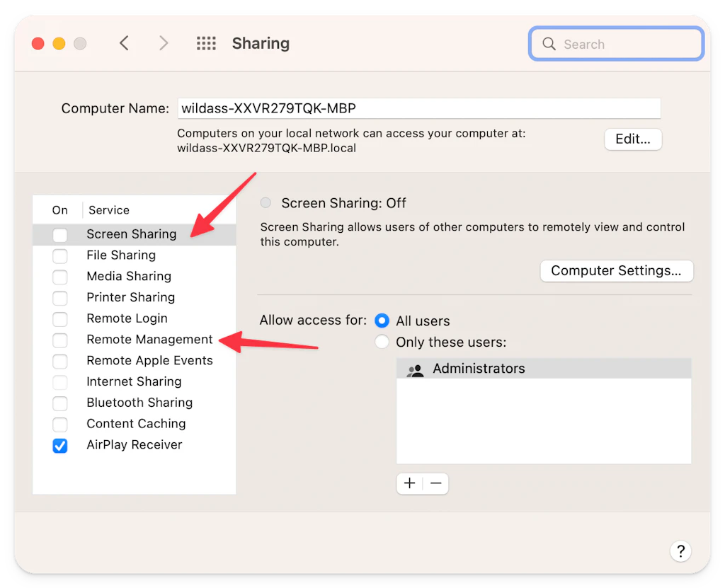This screenshot has width=725, height=588.
Task: Uncheck AirPlay Receiver checkbox
Action: pyautogui.click(x=60, y=446)
